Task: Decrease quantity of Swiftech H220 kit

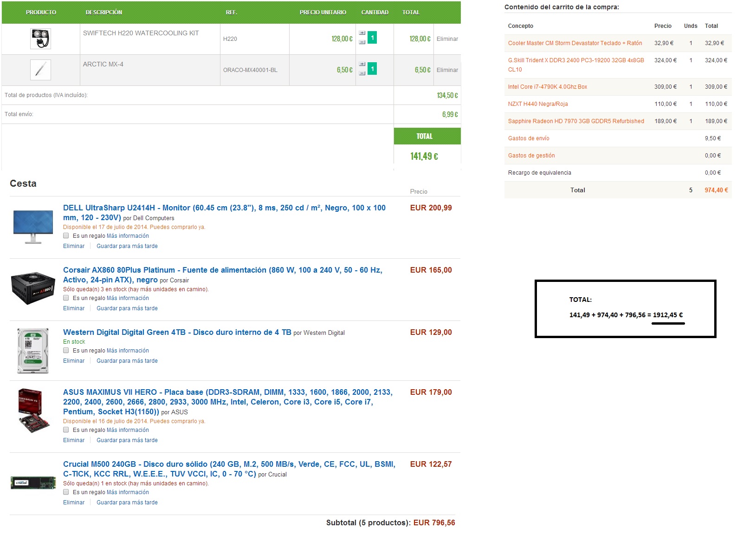Action: 362,42
